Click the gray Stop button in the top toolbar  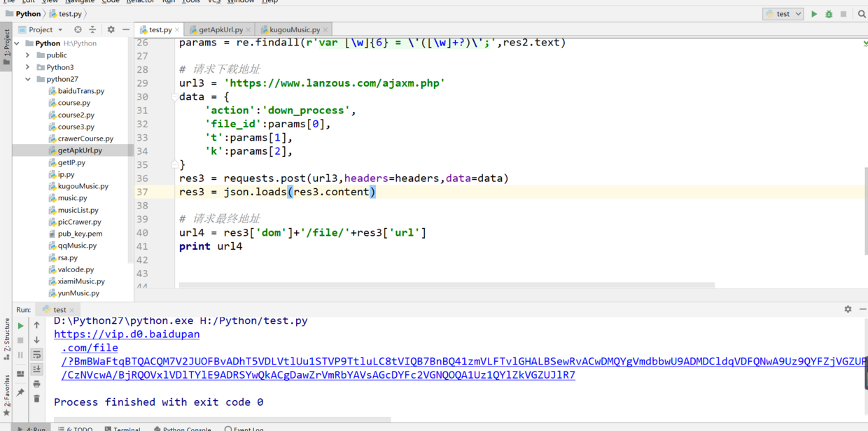coord(843,14)
